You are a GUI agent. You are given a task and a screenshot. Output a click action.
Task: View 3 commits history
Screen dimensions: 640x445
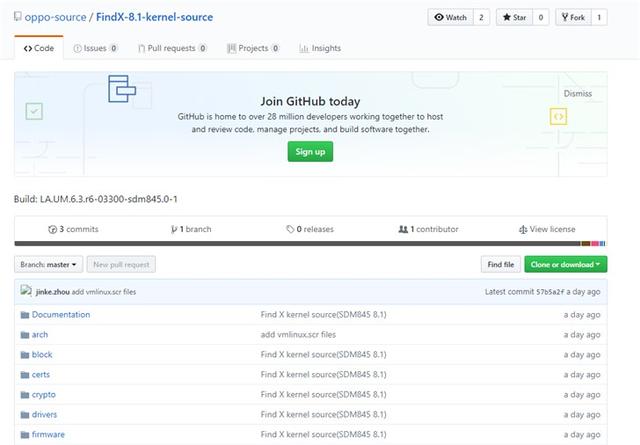coord(73,229)
